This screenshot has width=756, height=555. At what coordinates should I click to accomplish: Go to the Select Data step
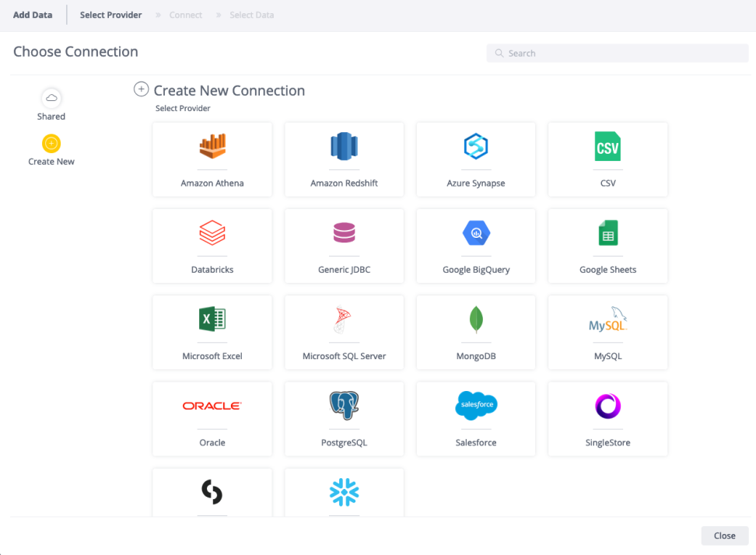click(252, 15)
